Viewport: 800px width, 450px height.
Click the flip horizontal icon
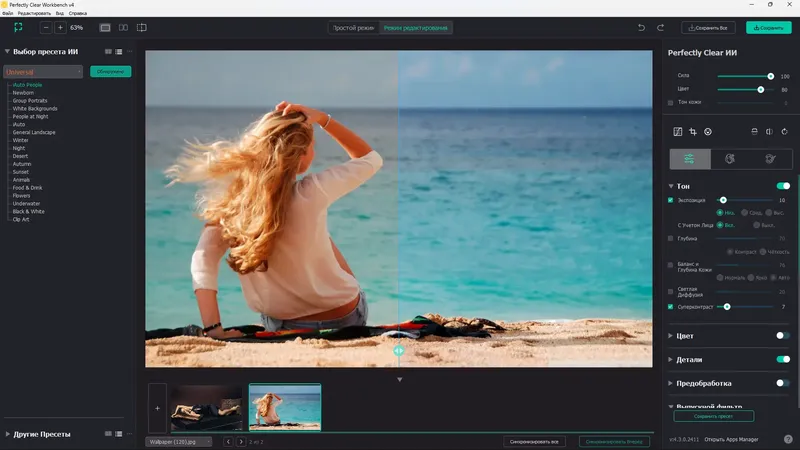(769, 132)
